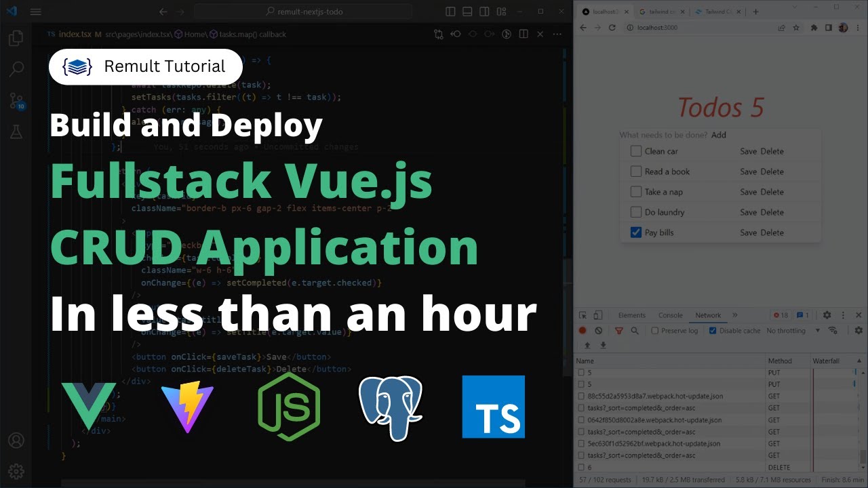
Task: Open a new Chrome tab
Action: tap(756, 12)
